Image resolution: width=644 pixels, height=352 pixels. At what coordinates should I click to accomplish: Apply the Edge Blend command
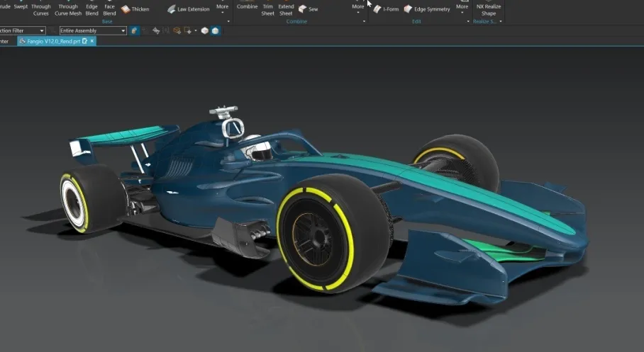pos(92,10)
